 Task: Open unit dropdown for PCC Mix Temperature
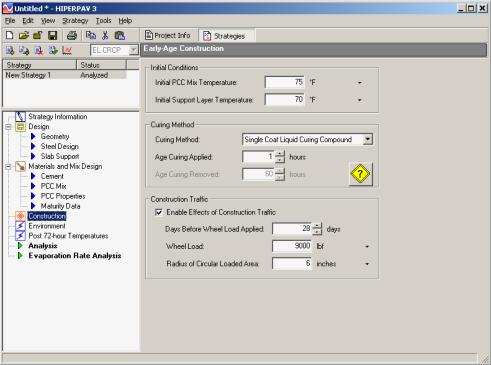click(360, 83)
